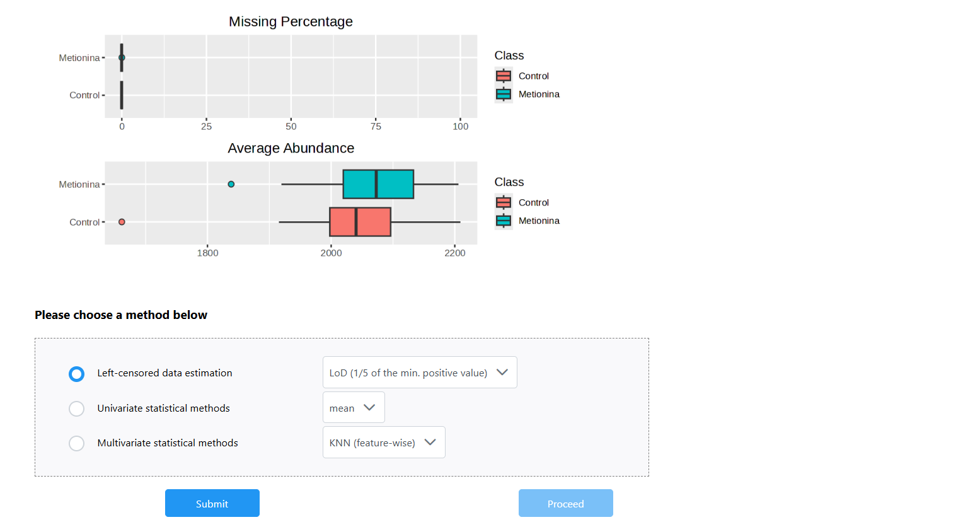Click the Missing Percentage chart title
Viewport: 980px width, 527px height.
click(x=291, y=21)
